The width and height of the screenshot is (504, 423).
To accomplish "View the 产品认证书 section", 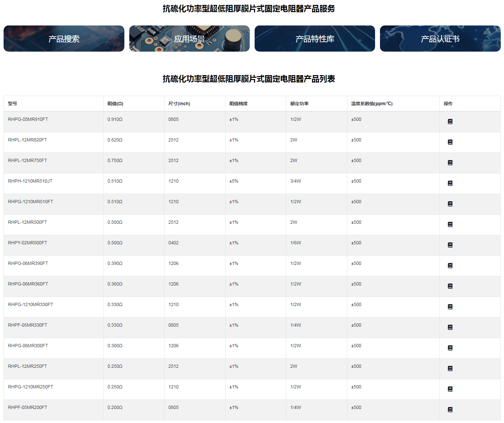I will (x=440, y=39).
